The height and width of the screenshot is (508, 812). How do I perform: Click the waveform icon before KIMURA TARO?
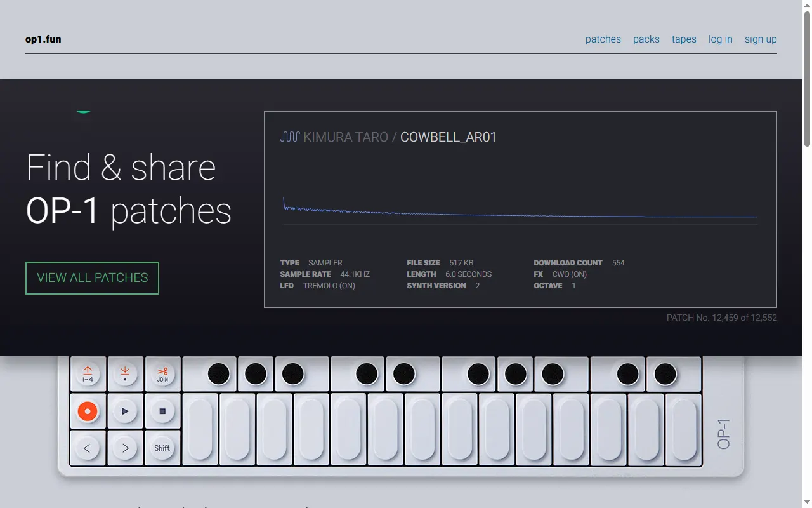point(290,137)
